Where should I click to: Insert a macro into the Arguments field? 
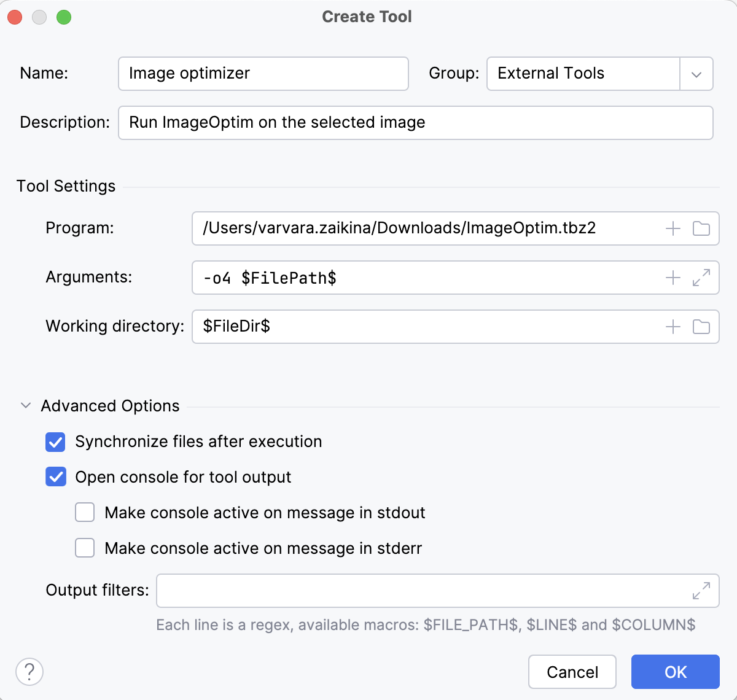point(673,278)
